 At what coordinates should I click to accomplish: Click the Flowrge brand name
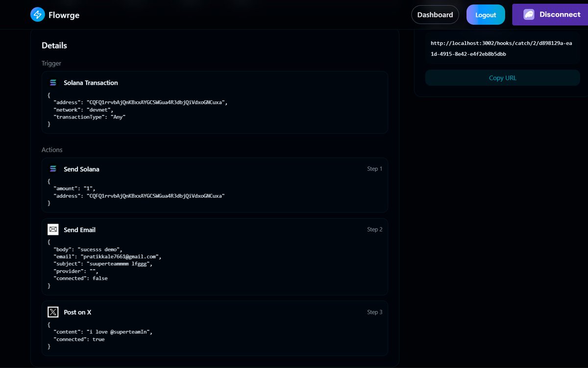[64, 15]
